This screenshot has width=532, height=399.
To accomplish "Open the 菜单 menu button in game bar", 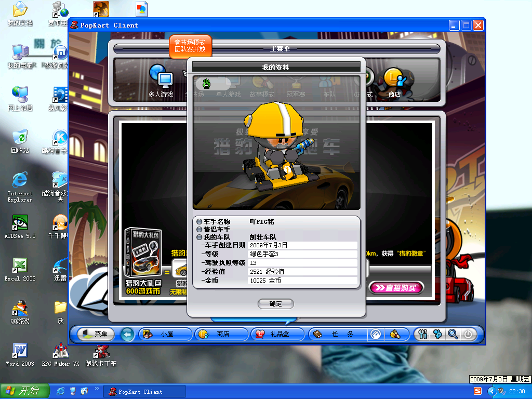I will click(96, 334).
